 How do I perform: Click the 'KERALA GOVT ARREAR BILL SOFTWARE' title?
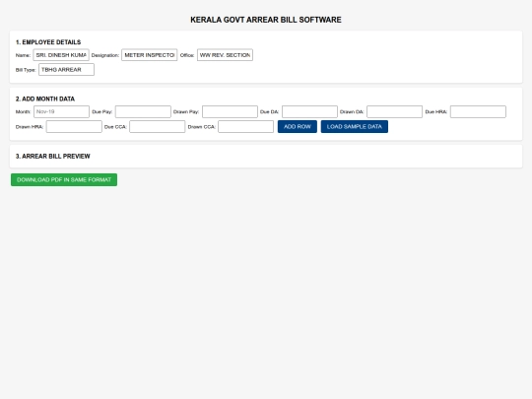click(x=266, y=20)
